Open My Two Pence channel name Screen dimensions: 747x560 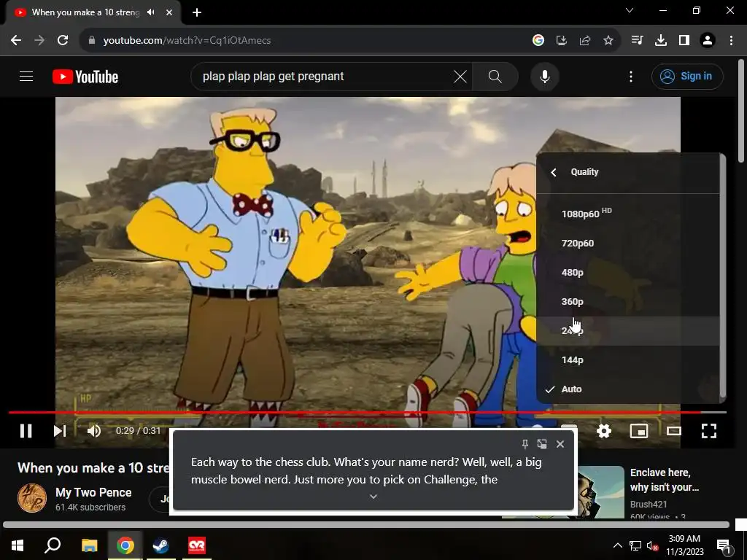tap(93, 492)
